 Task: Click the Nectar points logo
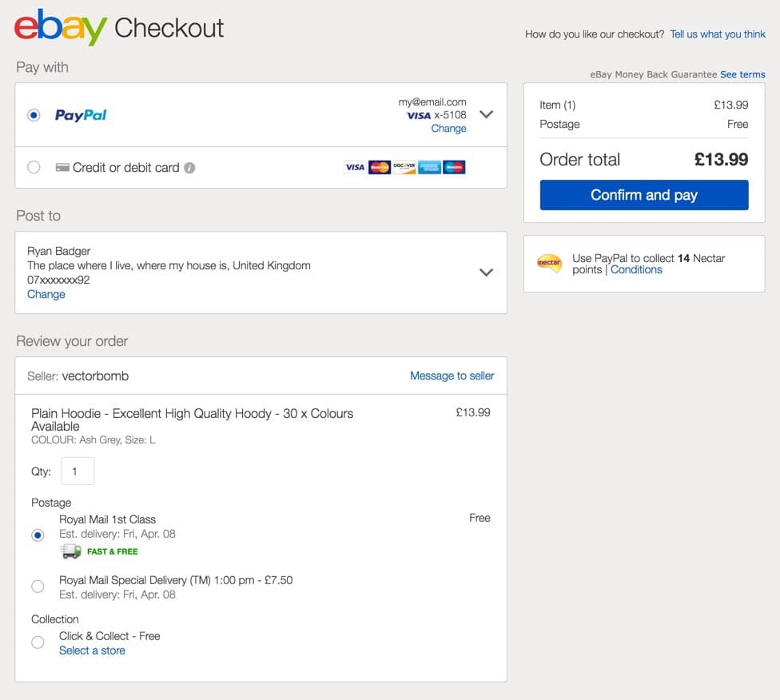pyautogui.click(x=549, y=262)
